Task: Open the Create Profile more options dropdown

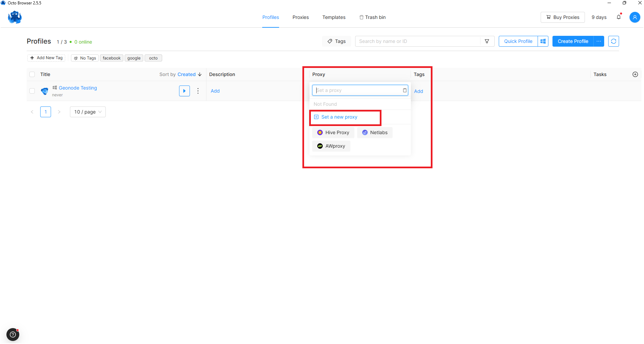Action: [599, 41]
